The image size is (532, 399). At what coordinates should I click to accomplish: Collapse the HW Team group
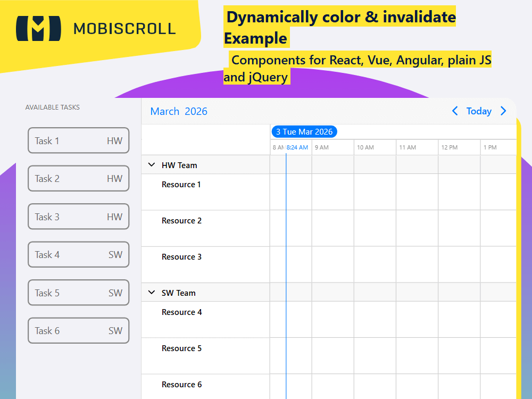(x=152, y=165)
